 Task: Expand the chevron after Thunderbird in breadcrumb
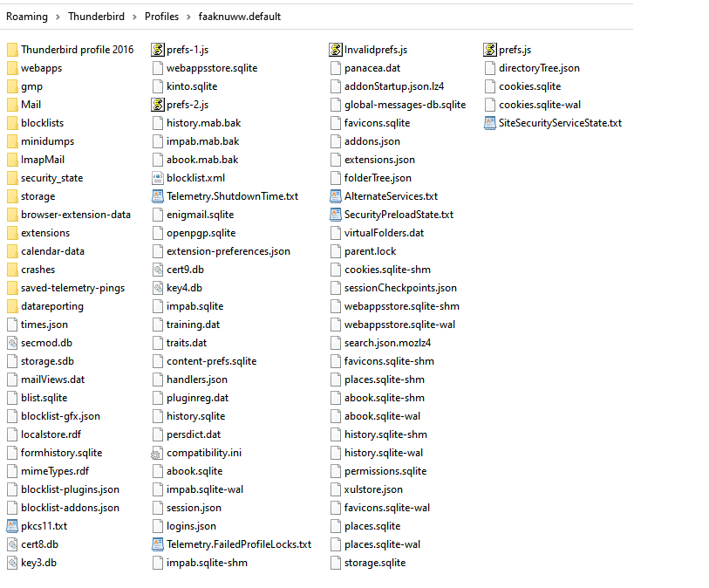(x=135, y=17)
